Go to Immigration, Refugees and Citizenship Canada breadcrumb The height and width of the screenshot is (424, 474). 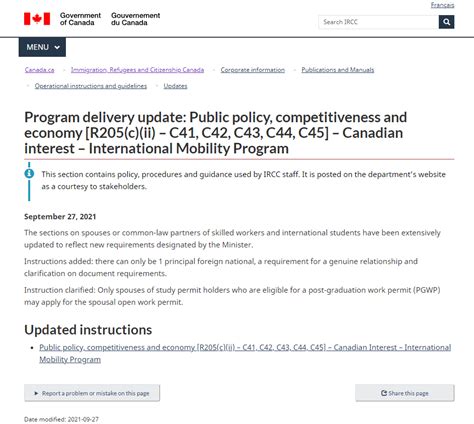(137, 70)
